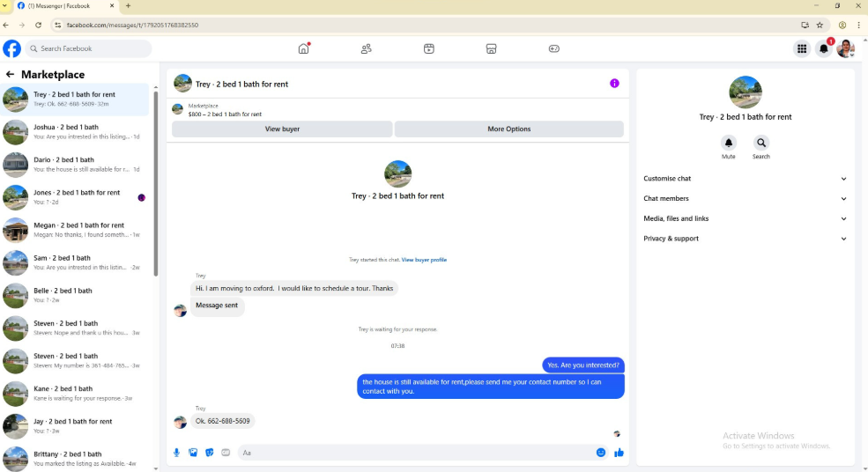The height and width of the screenshot is (472, 868).
Task: Open the Menu grid icon
Action: pyautogui.click(x=802, y=48)
